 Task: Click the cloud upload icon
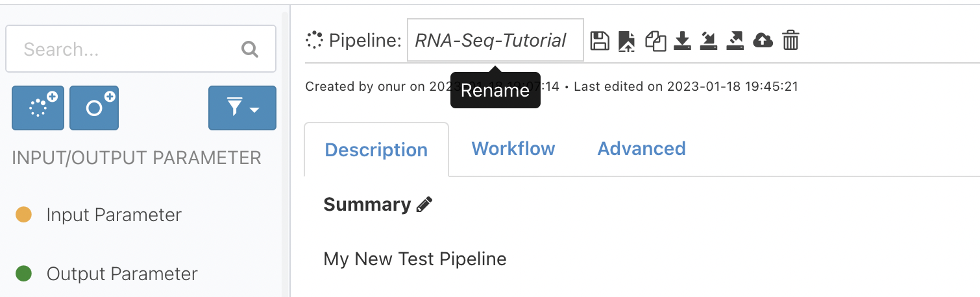point(763,41)
